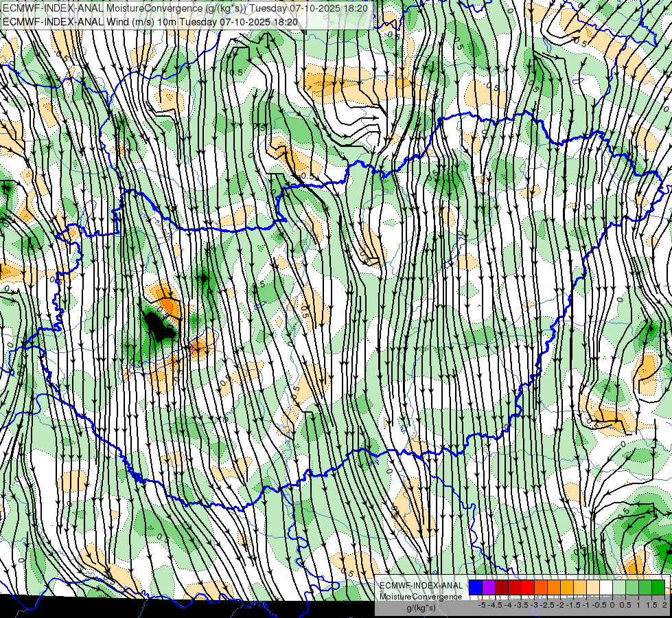Click the light orange swatch between -1.5 and -1
Screen dimensions: 672x618
pyautogui.click(x=580, y=587)
